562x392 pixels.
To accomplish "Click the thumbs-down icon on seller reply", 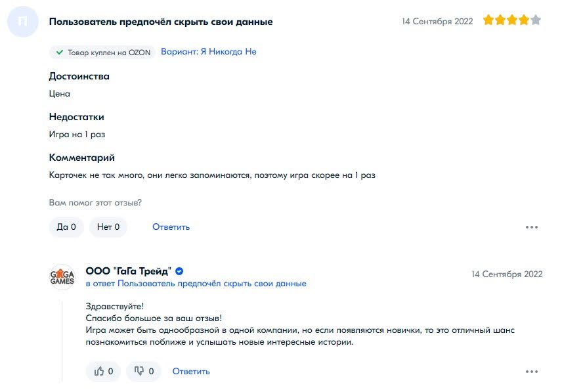I will (139, 371).
